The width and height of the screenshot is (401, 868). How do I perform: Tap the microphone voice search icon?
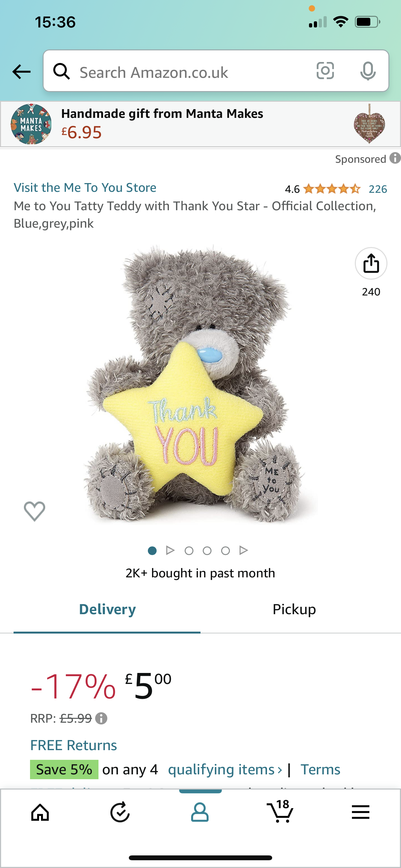coord(368,71)
